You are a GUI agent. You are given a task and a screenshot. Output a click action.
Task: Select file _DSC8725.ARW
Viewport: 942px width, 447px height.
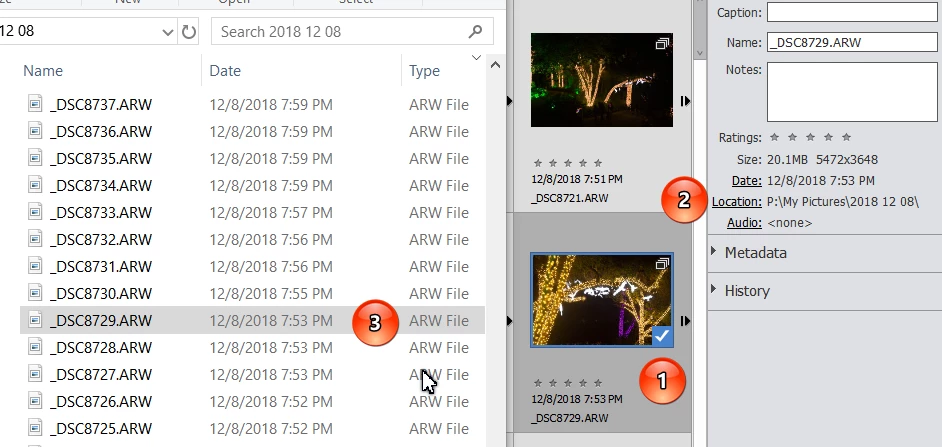point(101,428)
